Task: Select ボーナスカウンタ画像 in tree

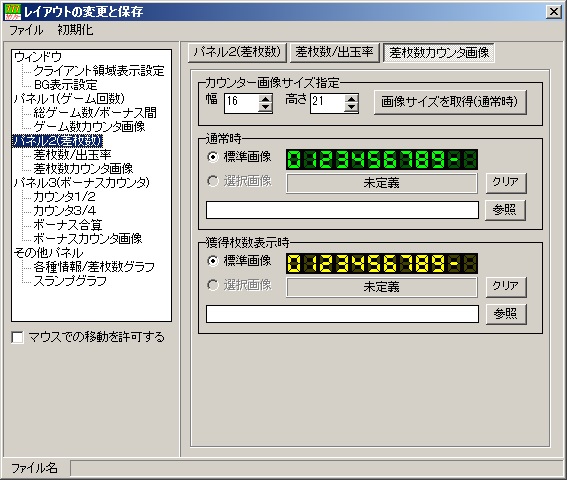Action: [88, 239]
